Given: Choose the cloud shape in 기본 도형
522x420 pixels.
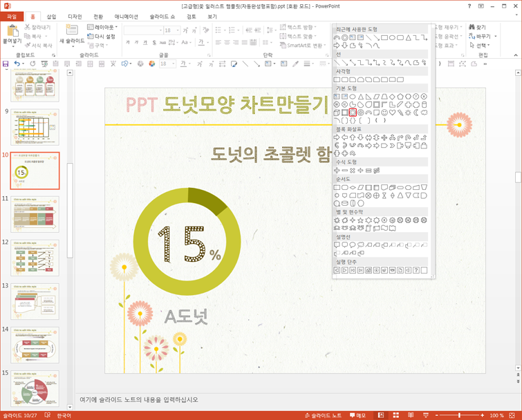Looking at the screenshot, I should (424, 113).
